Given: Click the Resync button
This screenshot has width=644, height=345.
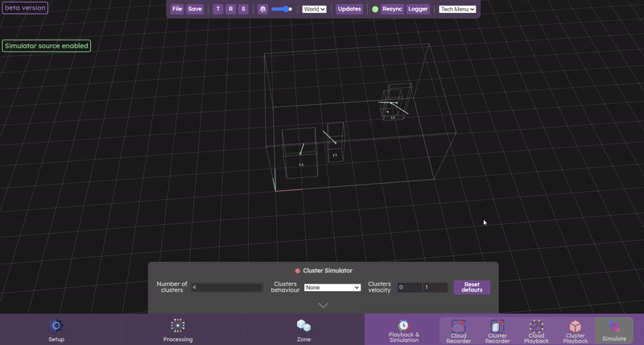Looking at the screenshot, I should [x=392, y=9].
